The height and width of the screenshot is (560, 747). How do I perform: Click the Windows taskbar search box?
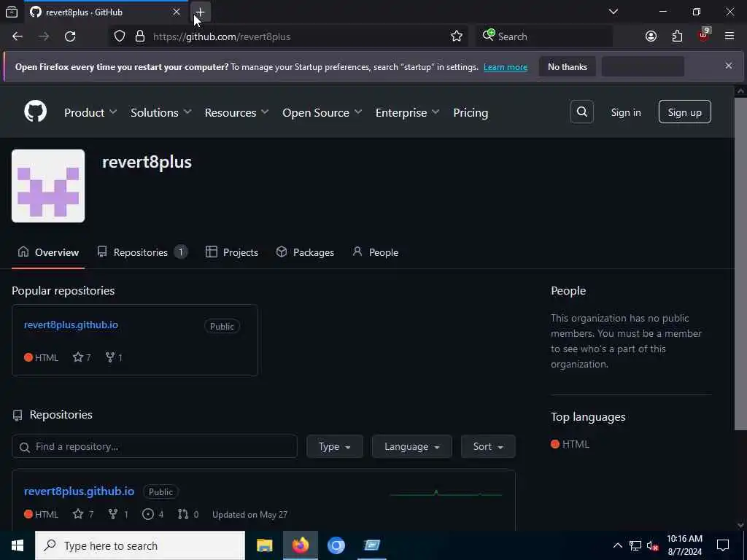140,545
